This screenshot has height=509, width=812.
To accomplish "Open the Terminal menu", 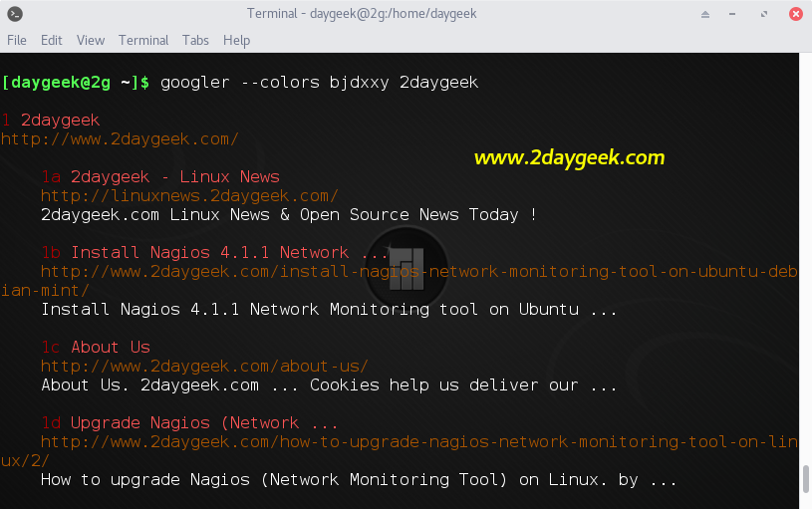I will point(143,41).
